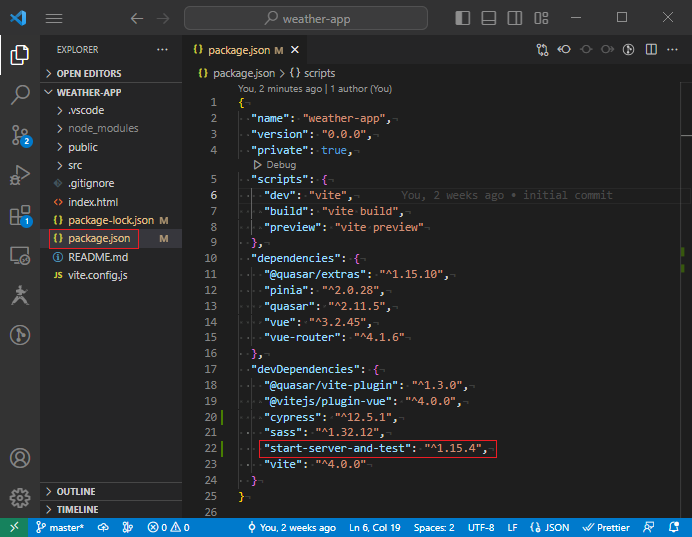692x537 pixels.
Task: Go forward with the right arrow
Action: pyautogui.click(x=163, y=18)
